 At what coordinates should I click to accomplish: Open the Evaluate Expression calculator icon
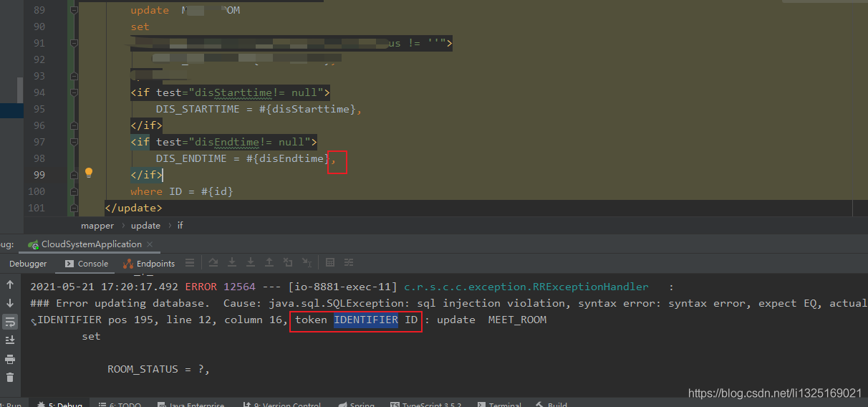coord(330,263)
